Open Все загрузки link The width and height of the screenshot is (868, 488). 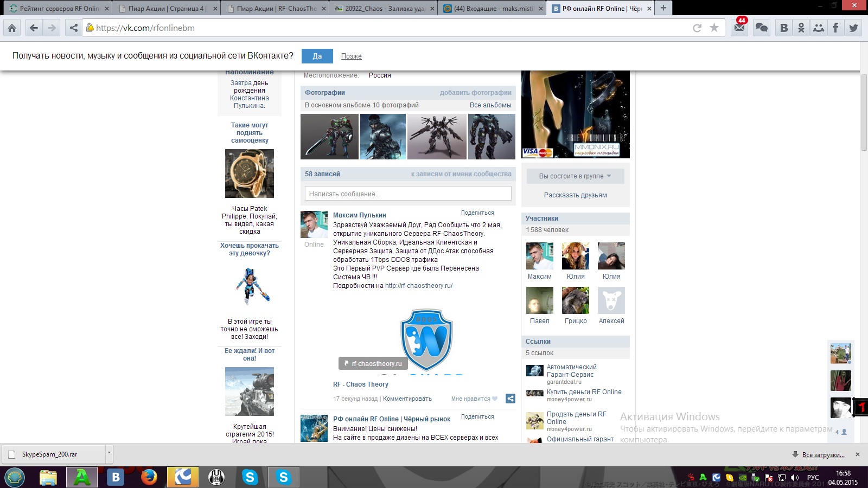click(x=823, y=455)
